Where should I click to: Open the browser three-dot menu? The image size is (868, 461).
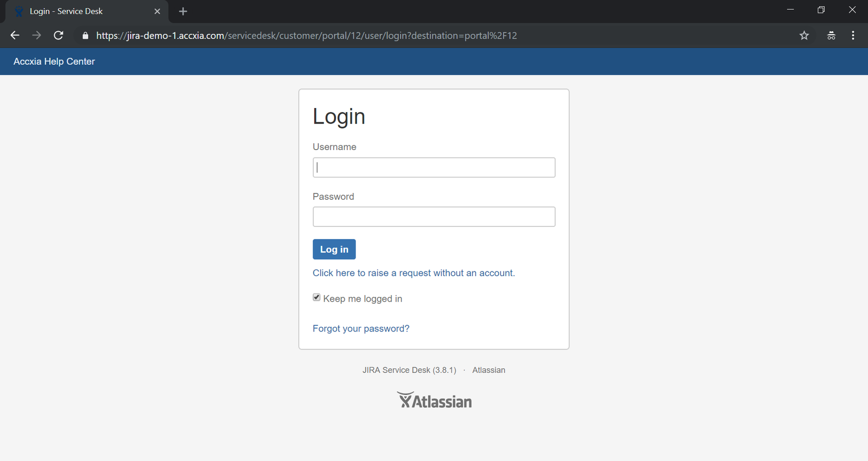[x=853, y=35]
